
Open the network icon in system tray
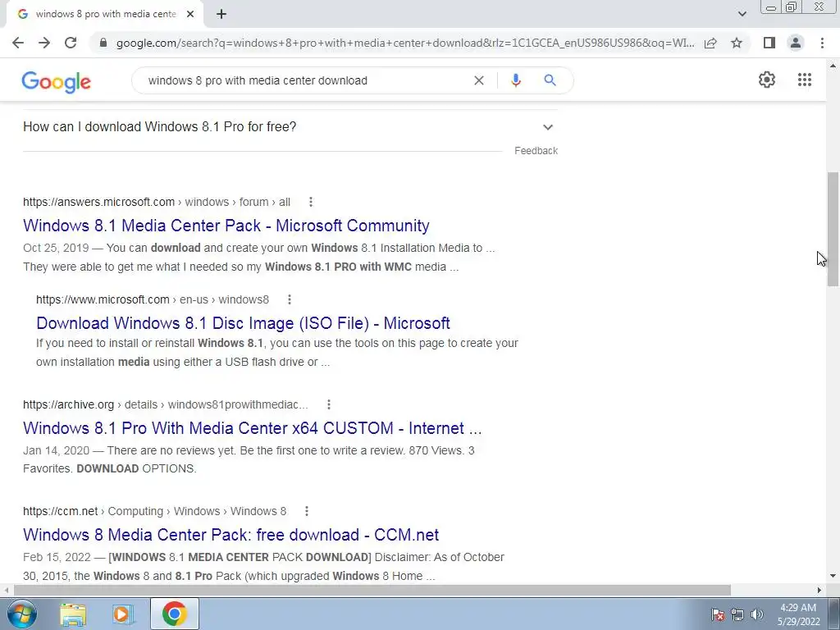(737, 614)
